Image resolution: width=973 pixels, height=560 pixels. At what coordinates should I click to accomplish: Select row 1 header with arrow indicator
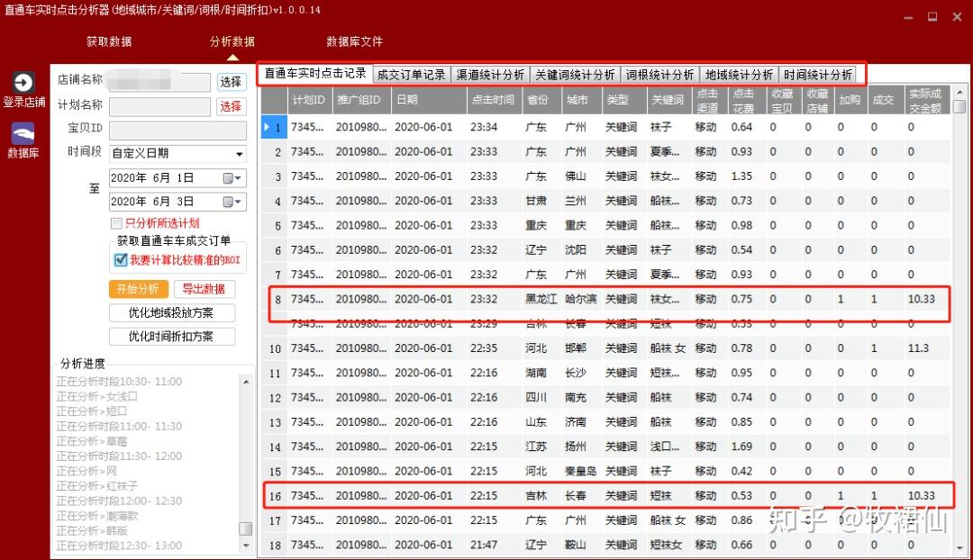coord(273,127)
